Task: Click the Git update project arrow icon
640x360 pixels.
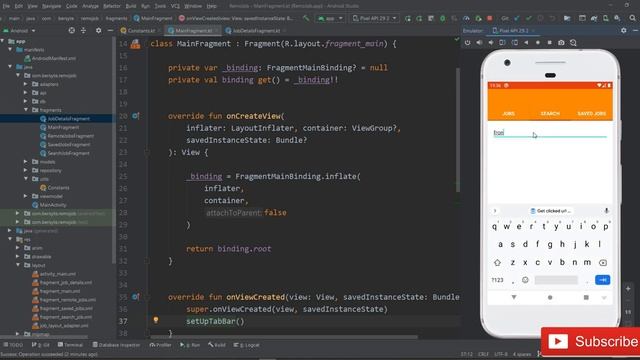Action: click(x=517, y=18)
